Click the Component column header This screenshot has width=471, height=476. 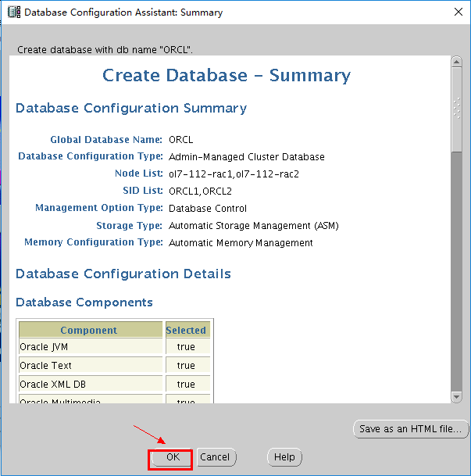(x=91, y=330)
